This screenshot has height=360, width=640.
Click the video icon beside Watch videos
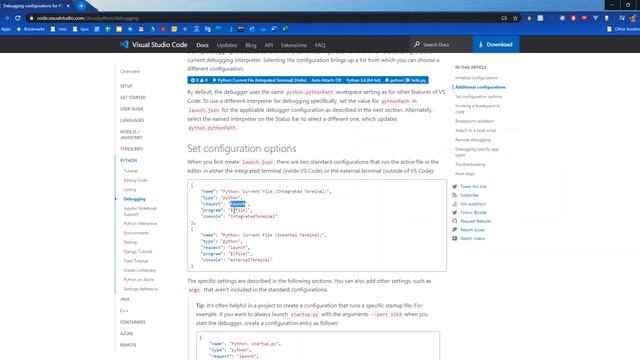[x=454, y=238]
